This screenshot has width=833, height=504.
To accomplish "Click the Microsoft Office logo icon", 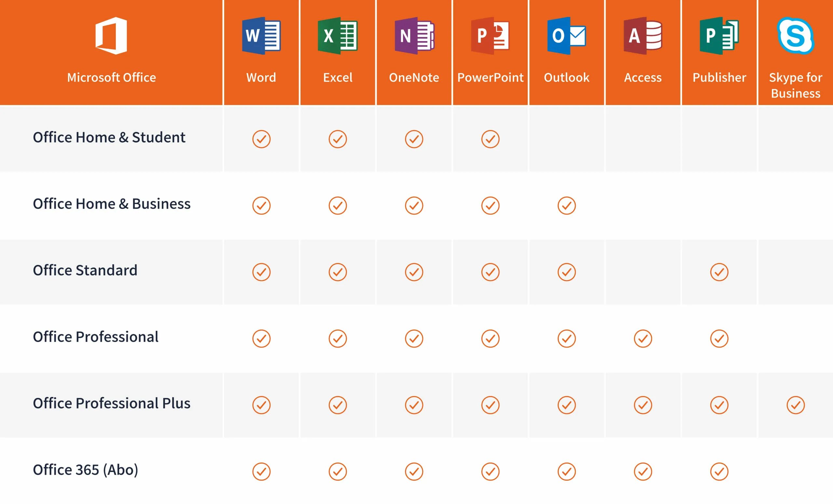I will point(111,36).
